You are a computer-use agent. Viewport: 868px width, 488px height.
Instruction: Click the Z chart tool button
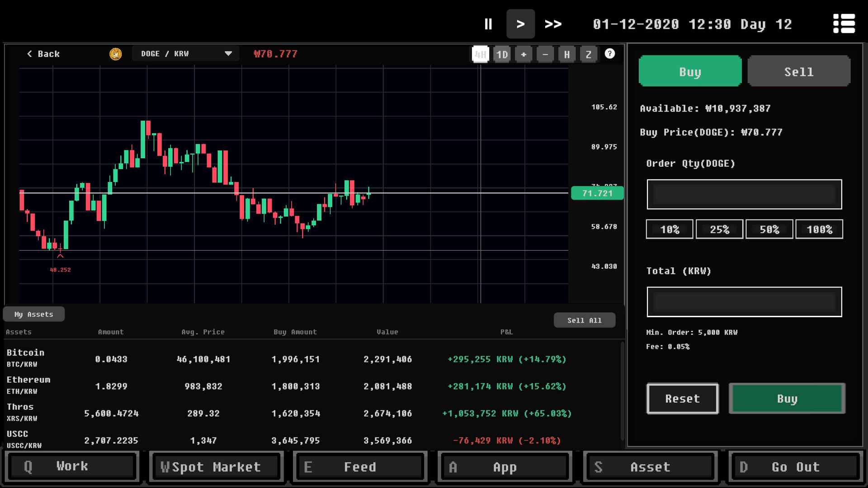pos(589,55)
